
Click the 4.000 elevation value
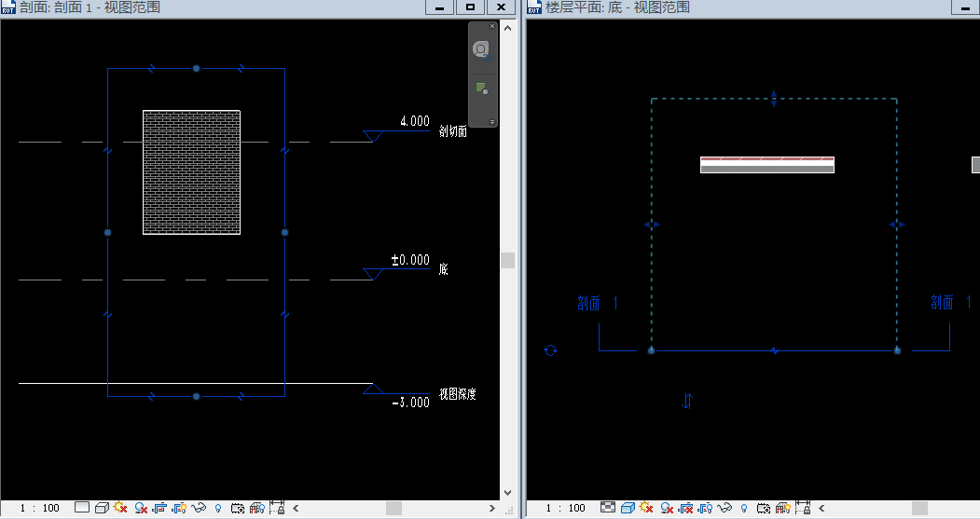tap(414, 121)
